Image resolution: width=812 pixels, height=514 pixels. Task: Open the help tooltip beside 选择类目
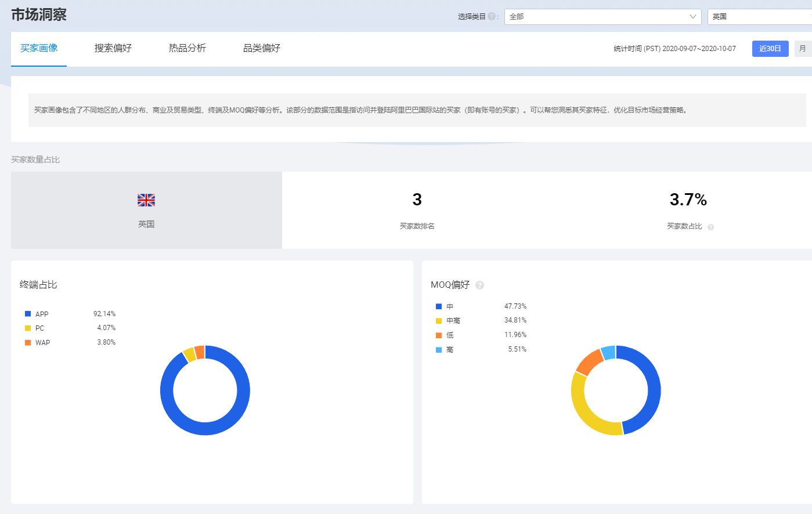490,16
